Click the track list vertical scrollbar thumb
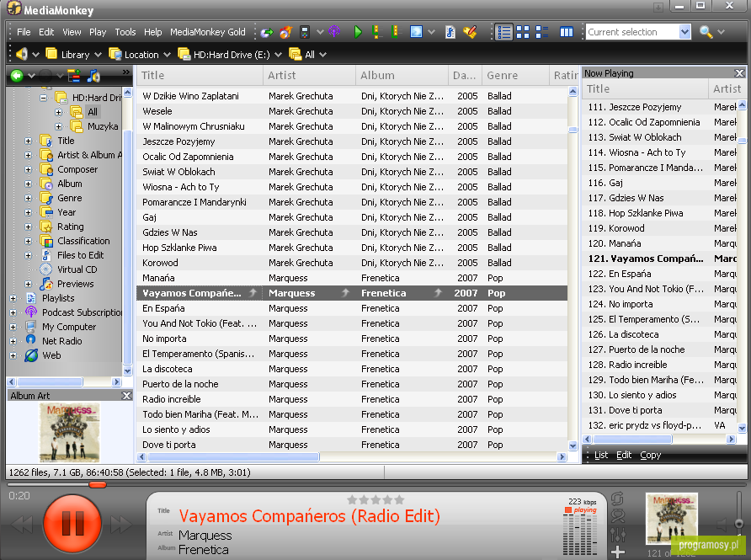 coord(573,130)
